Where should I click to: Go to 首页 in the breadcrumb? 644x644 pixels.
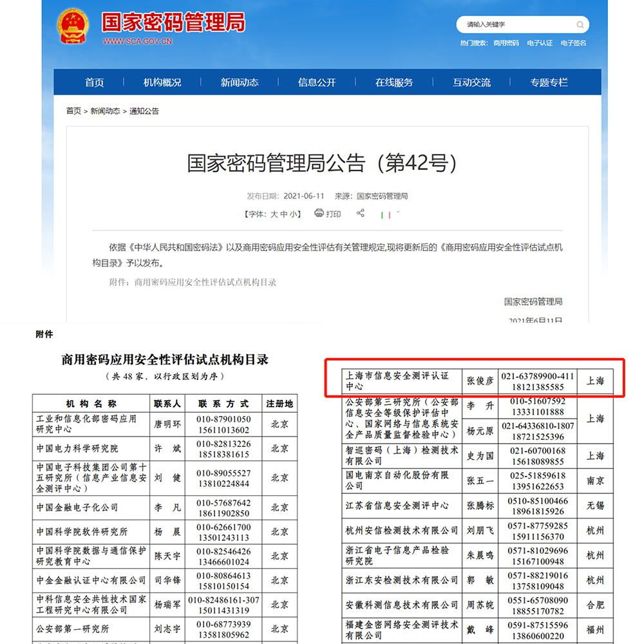(73, 111)
